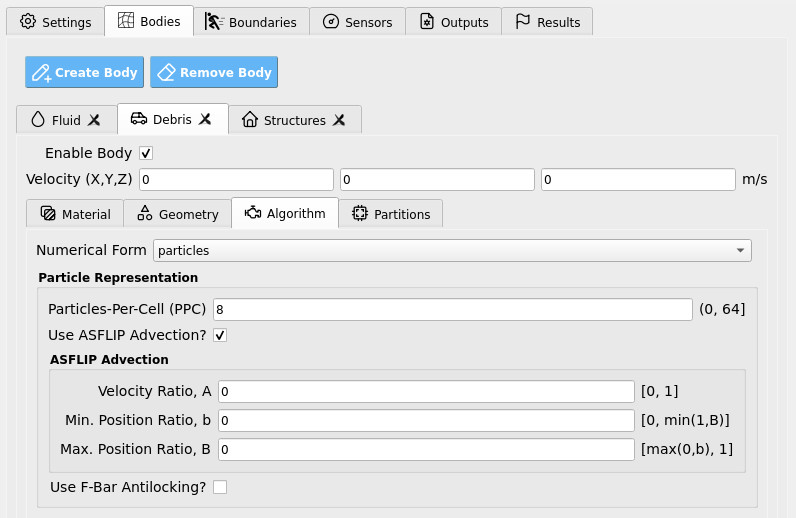Open the Geometry sub-tab
796x518 pixels.
178,214
